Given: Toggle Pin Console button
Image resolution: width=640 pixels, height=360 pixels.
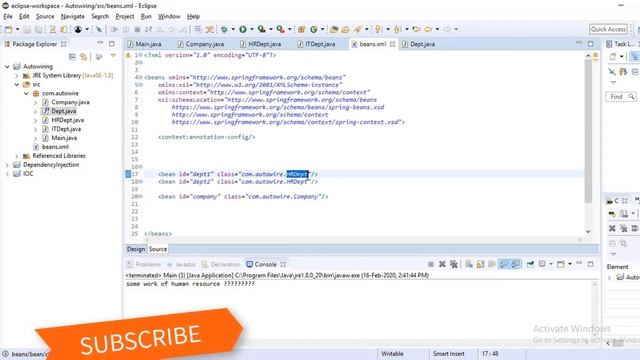Looking at the screenshot, I should click(x=530, y=264).
